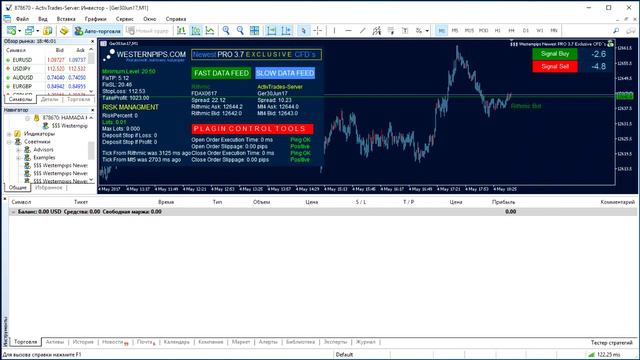The image size is (640, 360).
Task: Open the Файл menu
Action: pos(22,19)
